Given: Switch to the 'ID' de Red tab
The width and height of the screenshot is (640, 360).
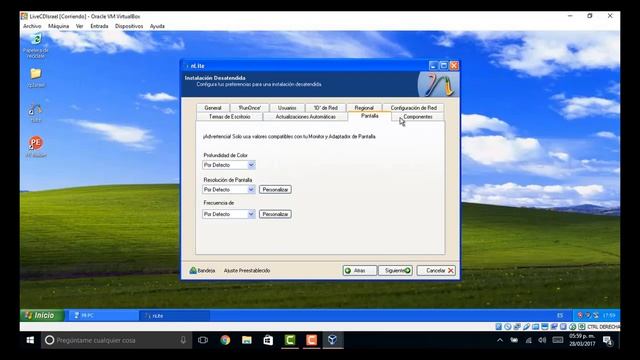Looking at the screenshot, I should tap(325, 108).
